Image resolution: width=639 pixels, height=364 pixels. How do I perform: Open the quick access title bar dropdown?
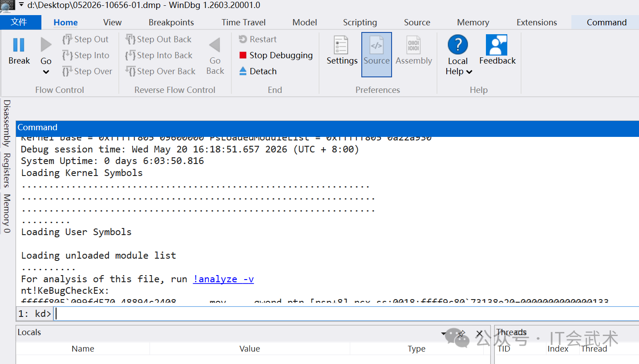21,4
